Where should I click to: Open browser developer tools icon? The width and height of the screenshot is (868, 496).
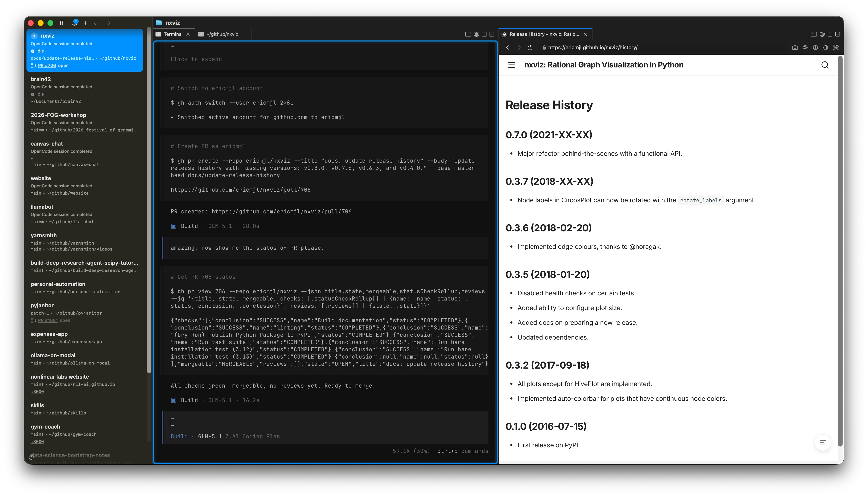836,48
